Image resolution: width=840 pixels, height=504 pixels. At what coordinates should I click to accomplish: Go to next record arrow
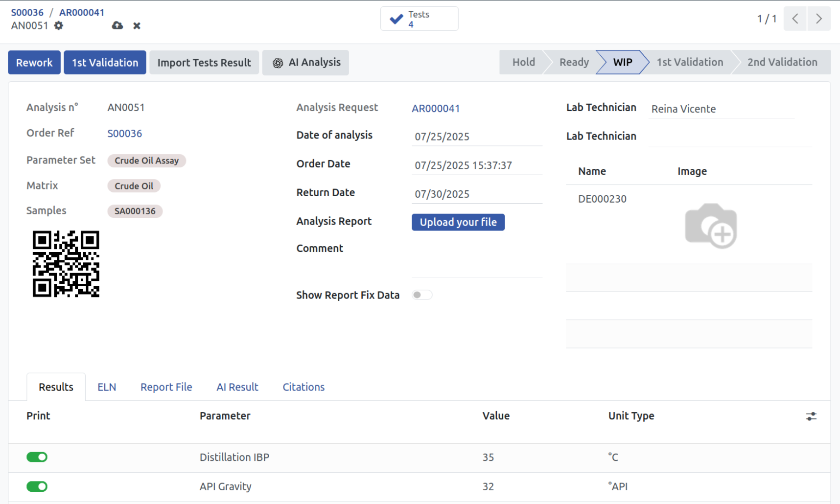(819, 19)
